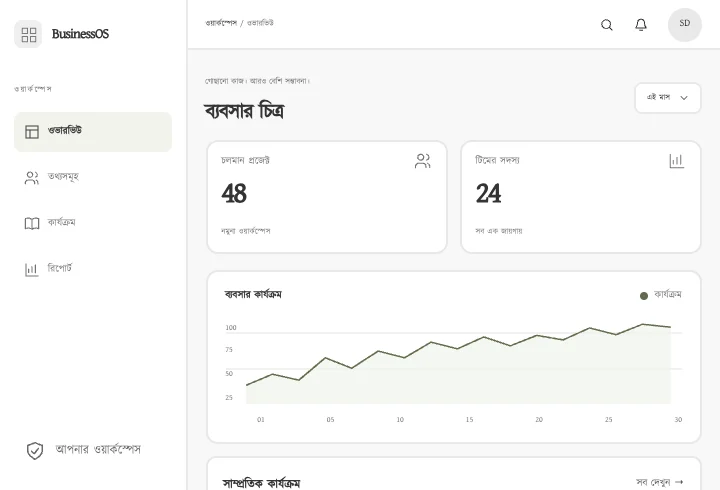Click the BusinessOS grid logo icon
Viewport: 720px width, 490px height.
tap(28, 34)
